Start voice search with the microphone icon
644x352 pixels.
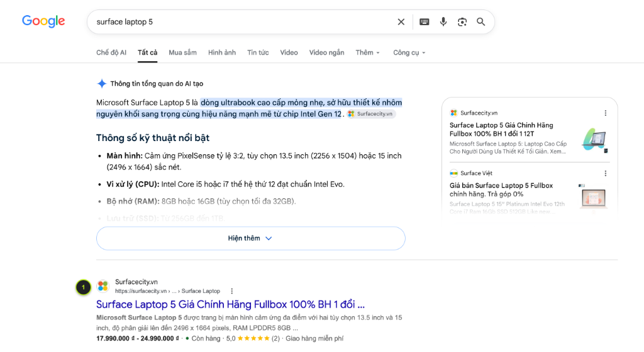(443, 22)
